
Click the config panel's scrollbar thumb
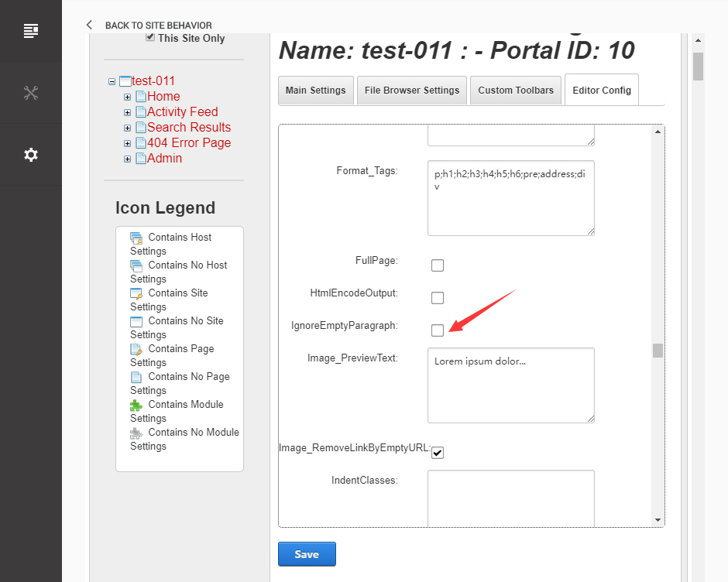[x=658, y=351]
